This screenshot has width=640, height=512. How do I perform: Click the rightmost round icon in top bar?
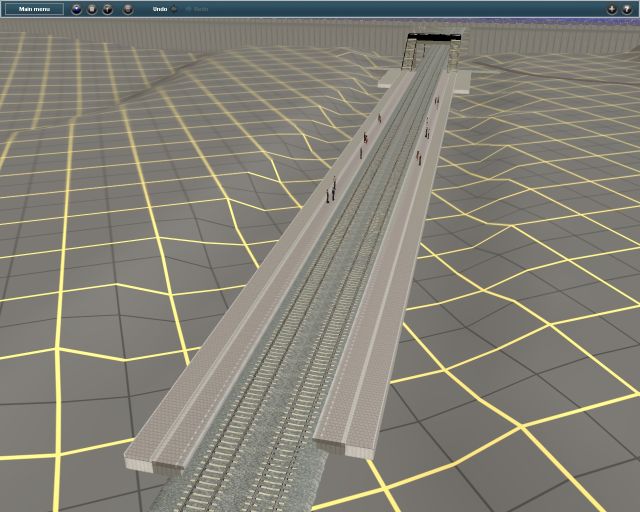point(627,9)
